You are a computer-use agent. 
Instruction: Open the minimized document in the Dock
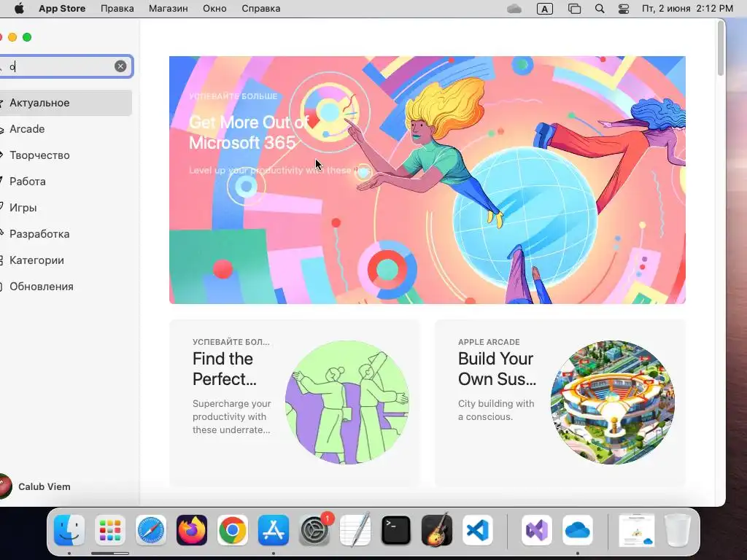[x=636, y=530]
